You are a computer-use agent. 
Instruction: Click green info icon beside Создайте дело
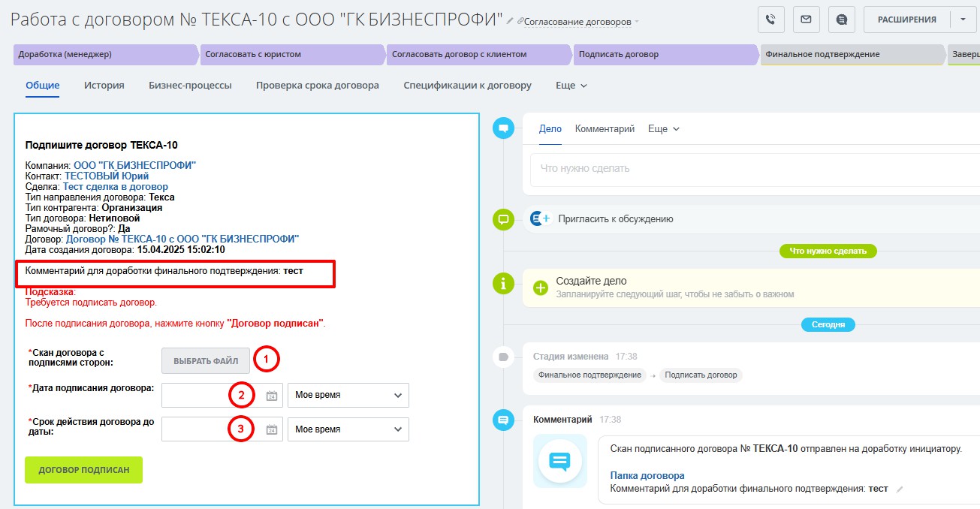(503, 283)
